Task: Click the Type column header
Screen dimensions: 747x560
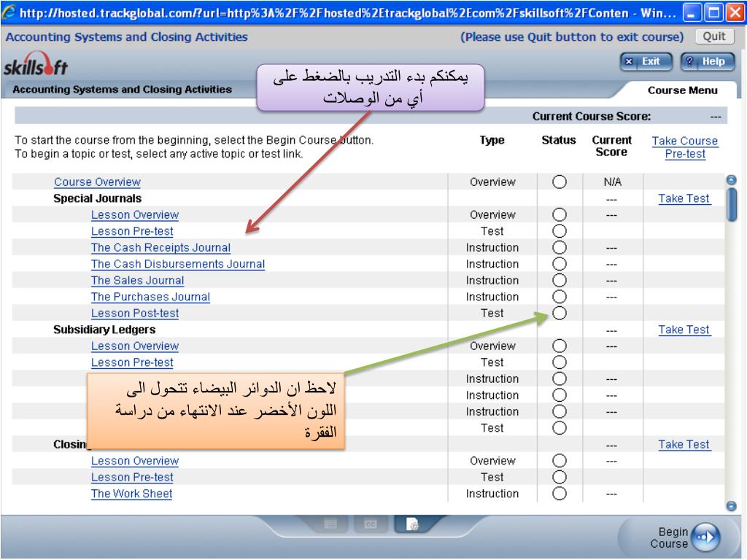Action: coord(492,140)
